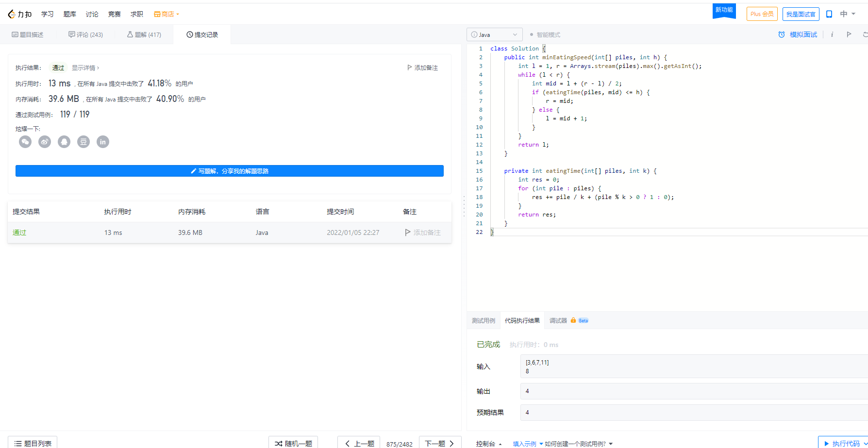Share result via Weibo icon
This screenshot has width=868, height=448.
pos(45,142)
